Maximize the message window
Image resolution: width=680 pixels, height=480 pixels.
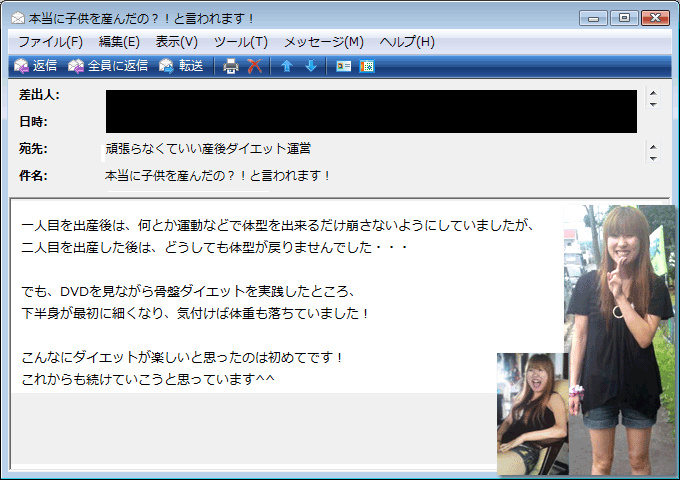[x=624, y=18]
